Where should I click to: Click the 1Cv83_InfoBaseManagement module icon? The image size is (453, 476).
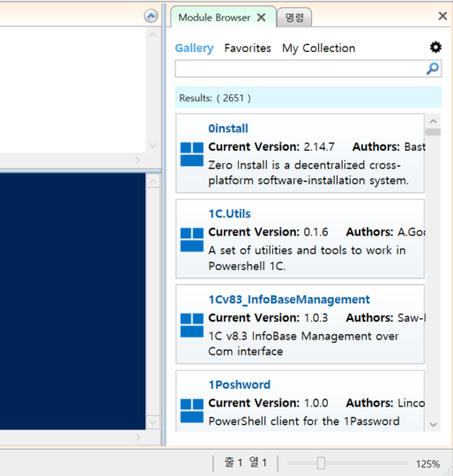click(192, 325)
